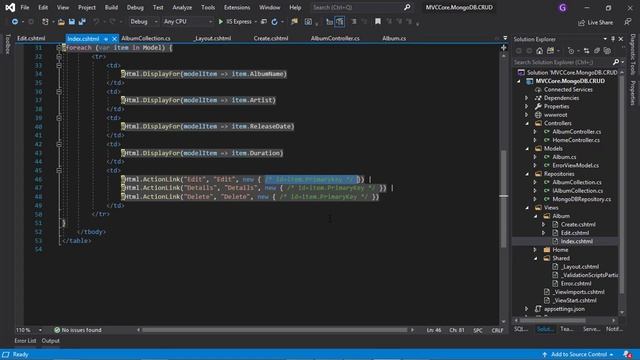Open the Build menu
Viewport: 640px width, 360px height.
[x=111, y=7]
